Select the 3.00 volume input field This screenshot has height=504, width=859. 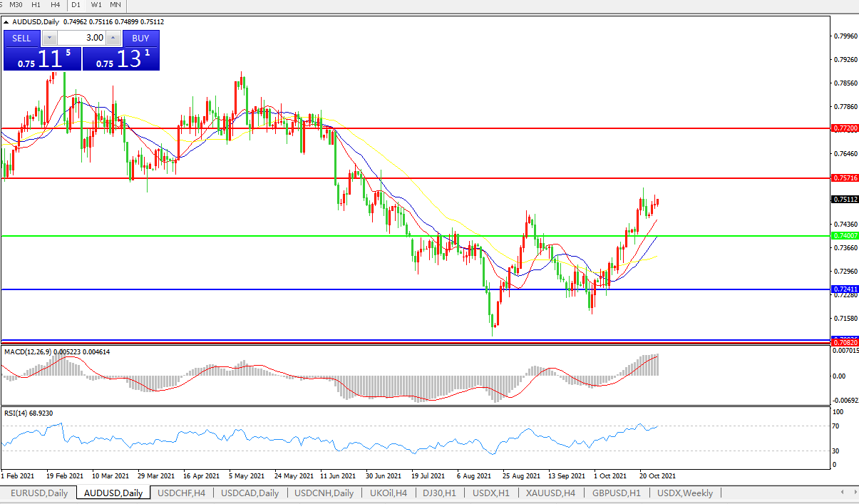pos(81,38)
